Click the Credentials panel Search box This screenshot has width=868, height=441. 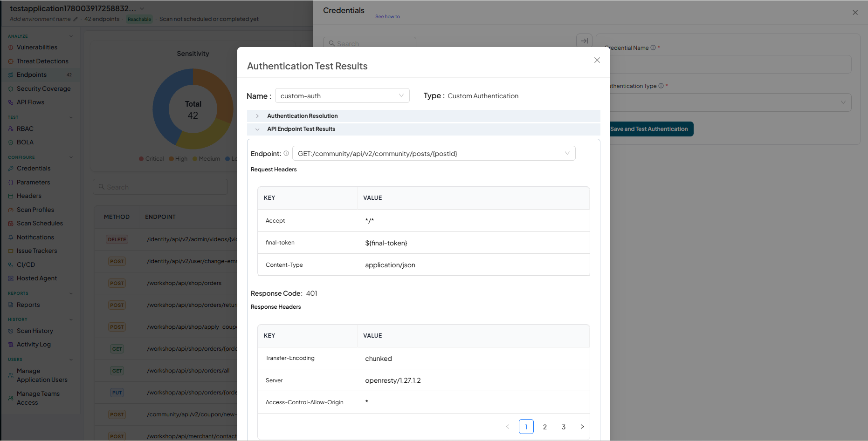[370, 43]
